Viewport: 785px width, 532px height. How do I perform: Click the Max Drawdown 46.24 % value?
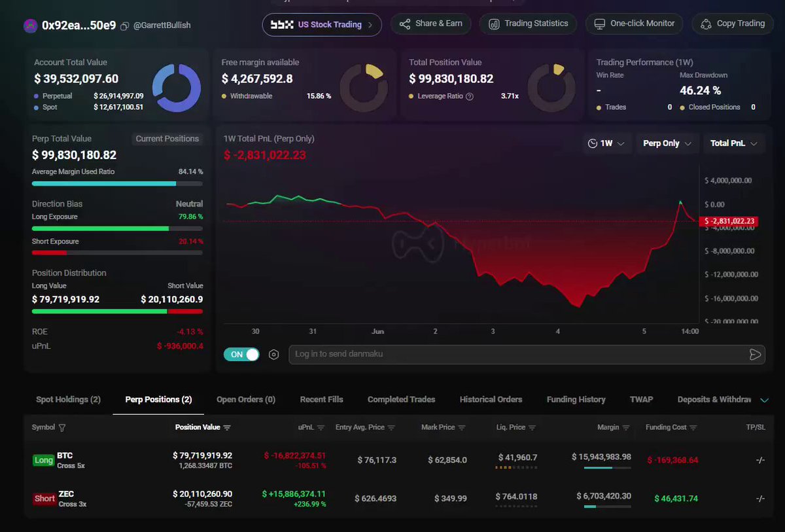(701, 90)
